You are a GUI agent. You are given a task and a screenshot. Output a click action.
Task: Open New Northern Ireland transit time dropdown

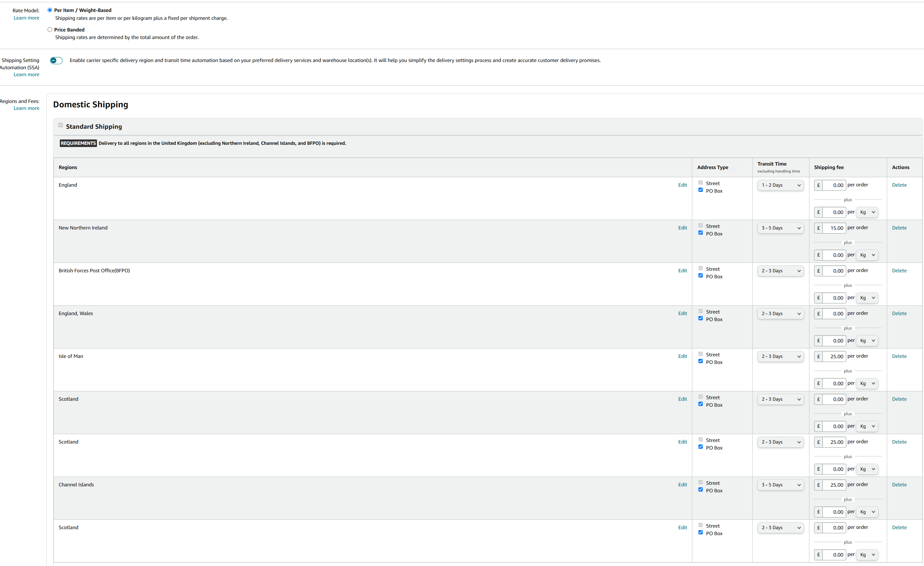[780, 228]
